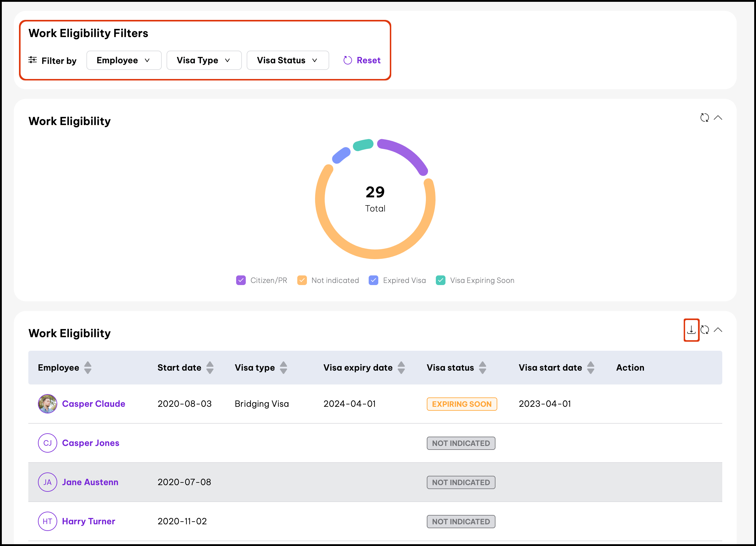
Task: Expand the Visa Status filter dropdown
Action: (287, 60)
